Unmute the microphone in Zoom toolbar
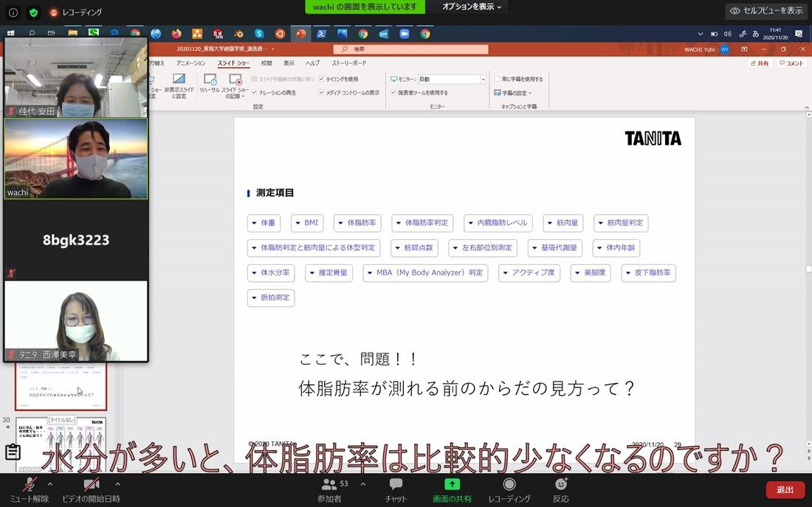The height and width of the screenshot is (507, 812). pyautogui.click(x=30, y=489)
